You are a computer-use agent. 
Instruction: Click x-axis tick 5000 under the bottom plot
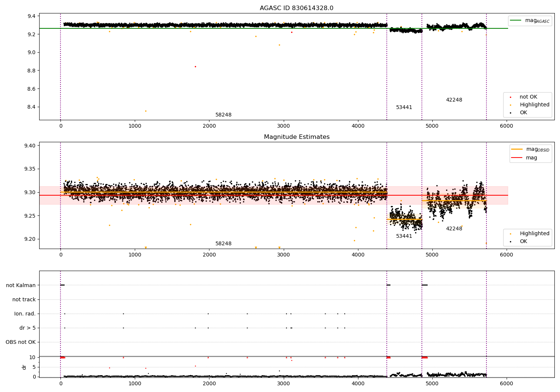pos(432,383)
